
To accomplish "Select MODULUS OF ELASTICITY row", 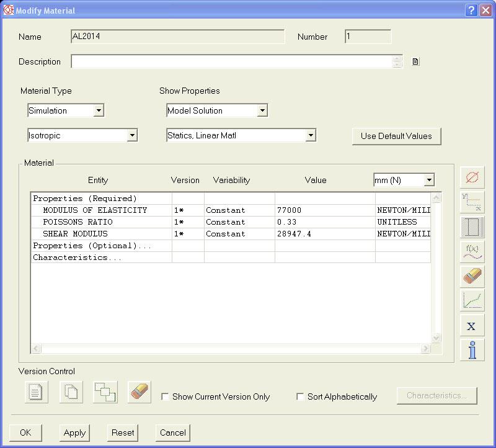I will coord(231,210).
